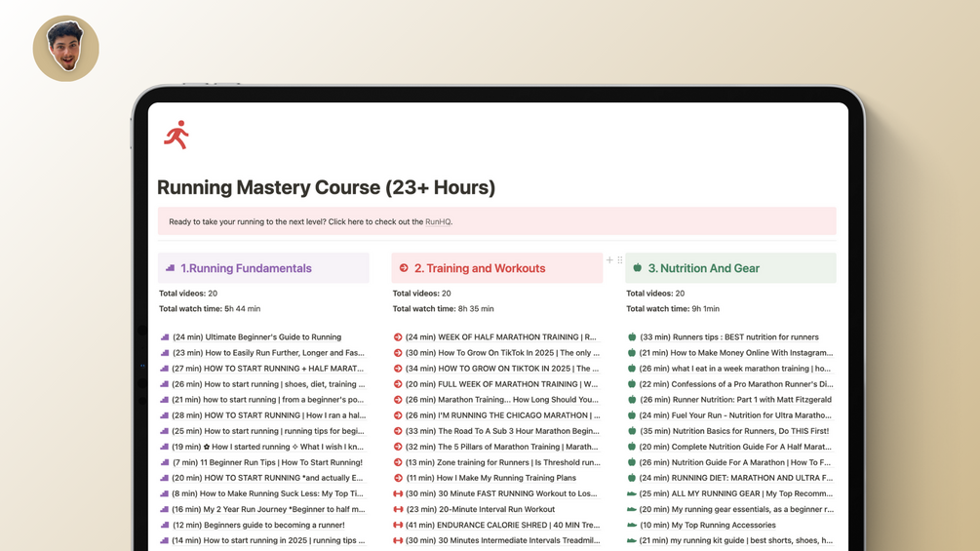Open Nutrition Guide For A Marathon link
Viewport: 980px width, 551px height.
click(x=735, y=462)
